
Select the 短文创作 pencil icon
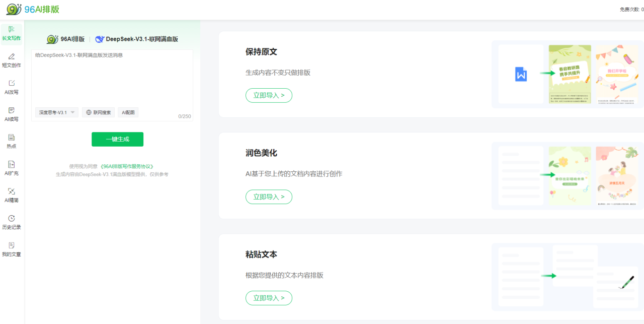click(12, 56)
